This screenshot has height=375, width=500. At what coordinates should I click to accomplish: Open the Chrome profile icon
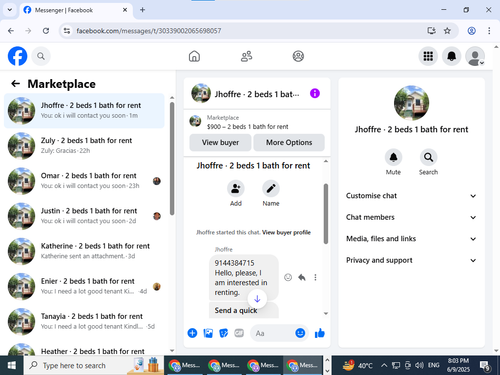(471, 31)
